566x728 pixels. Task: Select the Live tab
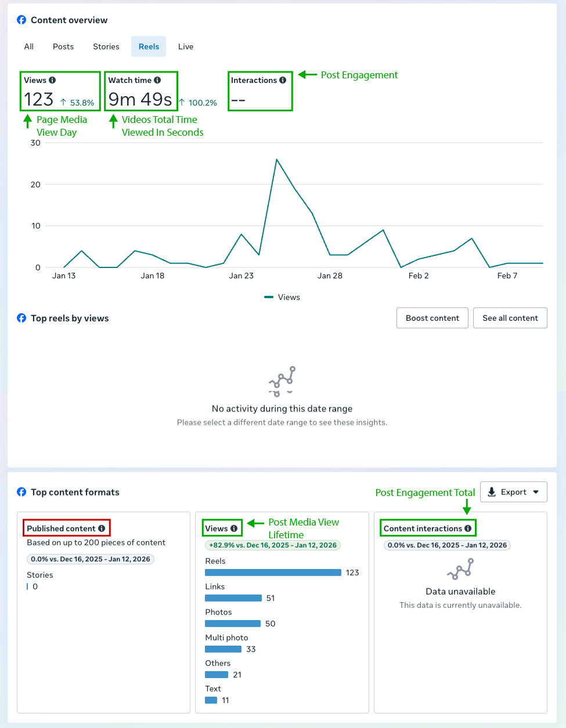(x=186, y=46)
